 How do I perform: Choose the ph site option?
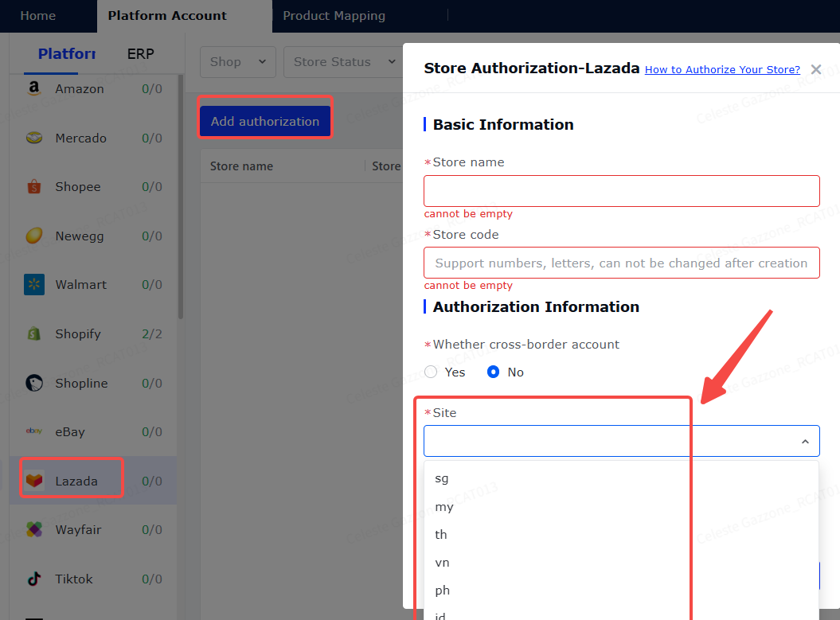[x=621, y=590]
